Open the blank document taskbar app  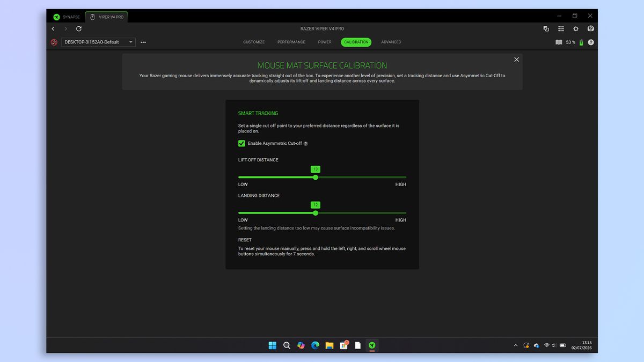click(x=357, y=345)
